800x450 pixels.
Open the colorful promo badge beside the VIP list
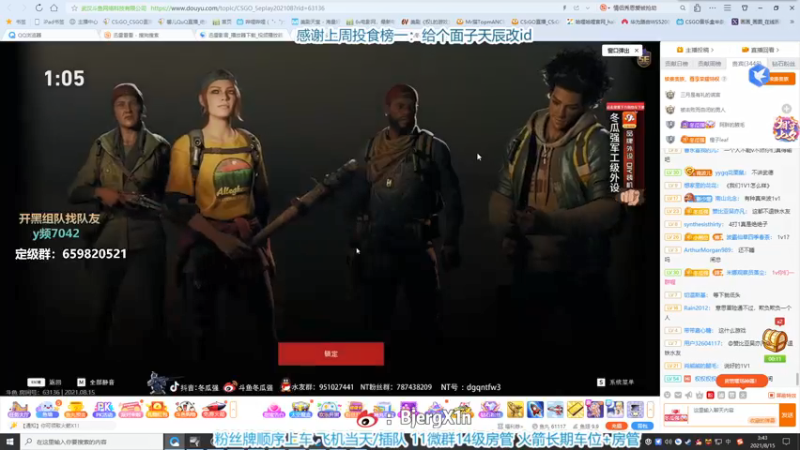coord(786,128)
